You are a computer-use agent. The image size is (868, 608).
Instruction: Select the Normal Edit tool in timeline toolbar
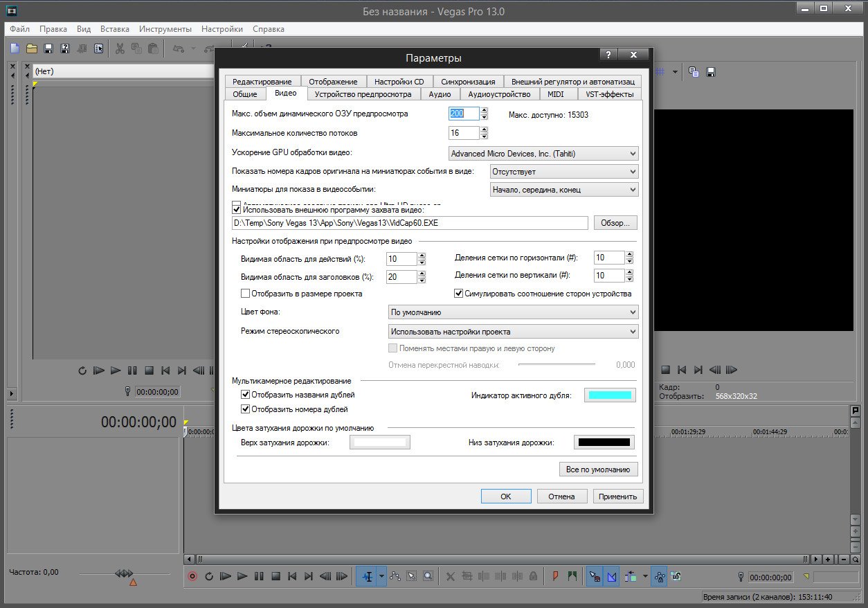point(367,575)
